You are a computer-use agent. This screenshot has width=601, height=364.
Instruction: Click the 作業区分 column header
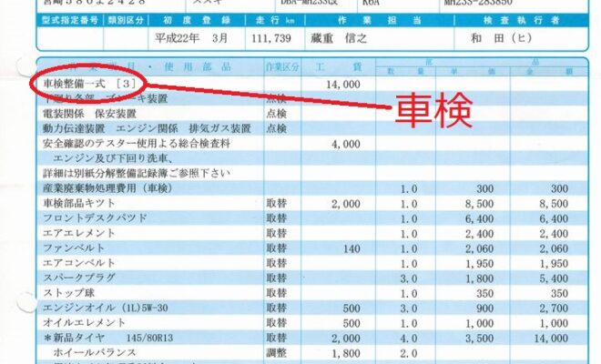(281, 67)
